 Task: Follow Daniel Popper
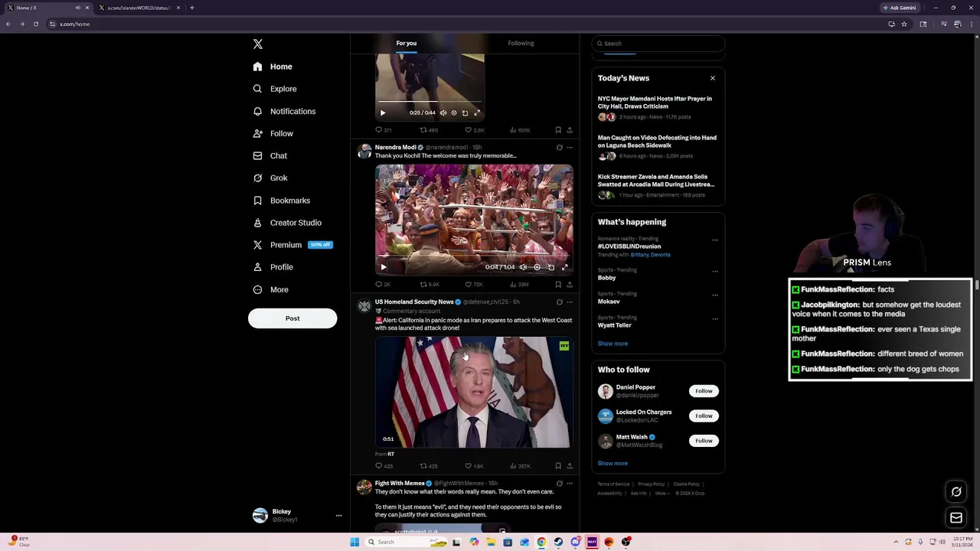point(704,391)
